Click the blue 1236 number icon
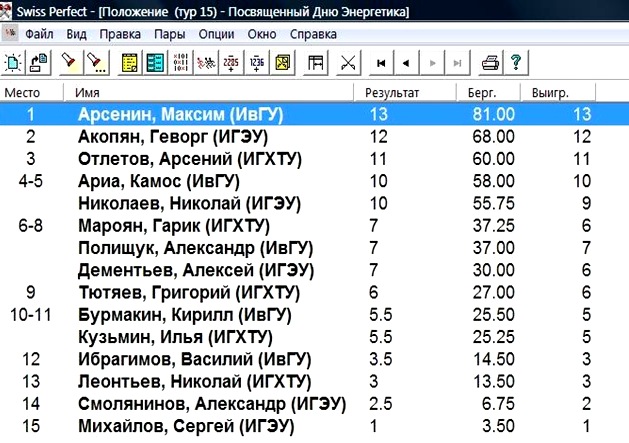This screenshot has width=629, height=443. [257, 63]
